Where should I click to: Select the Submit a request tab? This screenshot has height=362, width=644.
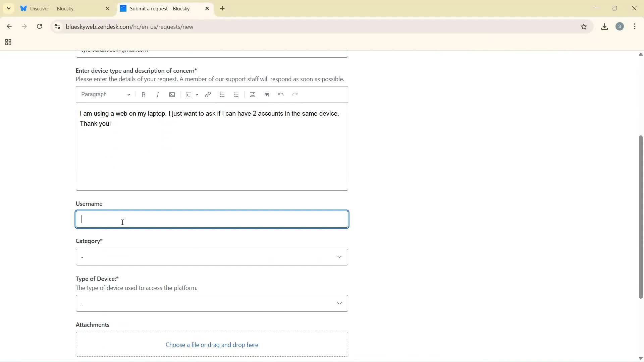click(x=160, y=9)
